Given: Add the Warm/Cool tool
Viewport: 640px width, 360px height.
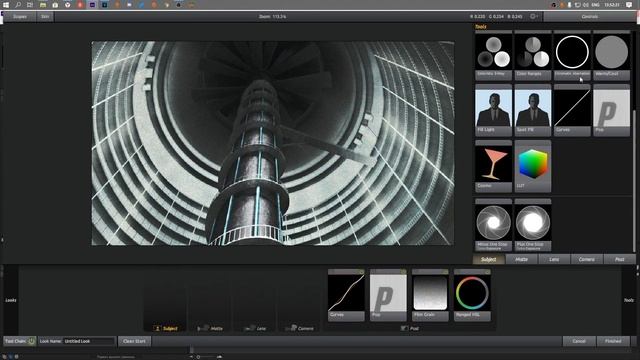Looking at the screenshot, I should [611, 55].
